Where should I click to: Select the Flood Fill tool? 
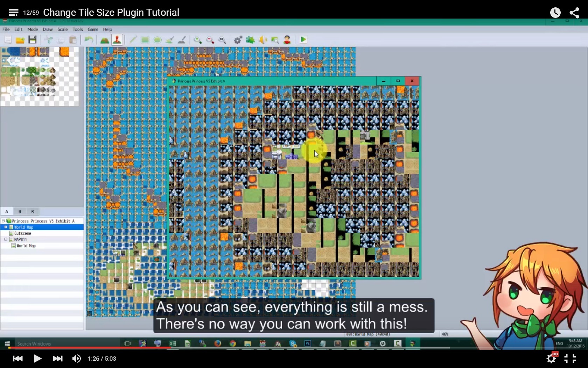point(170,40)
